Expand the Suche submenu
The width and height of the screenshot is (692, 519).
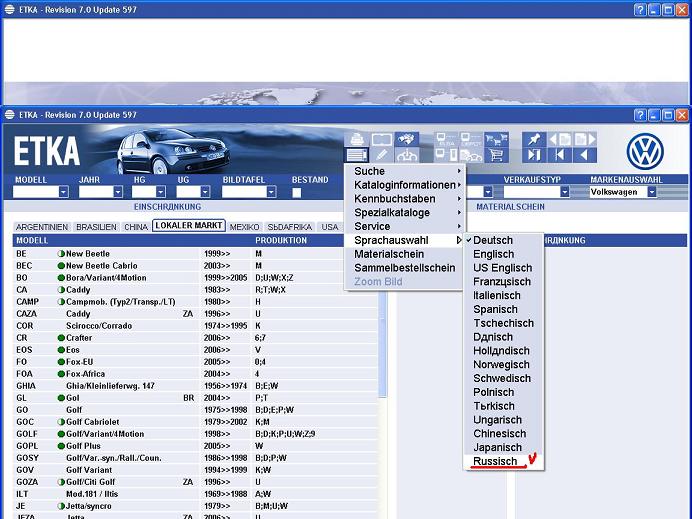click(403, 171)
